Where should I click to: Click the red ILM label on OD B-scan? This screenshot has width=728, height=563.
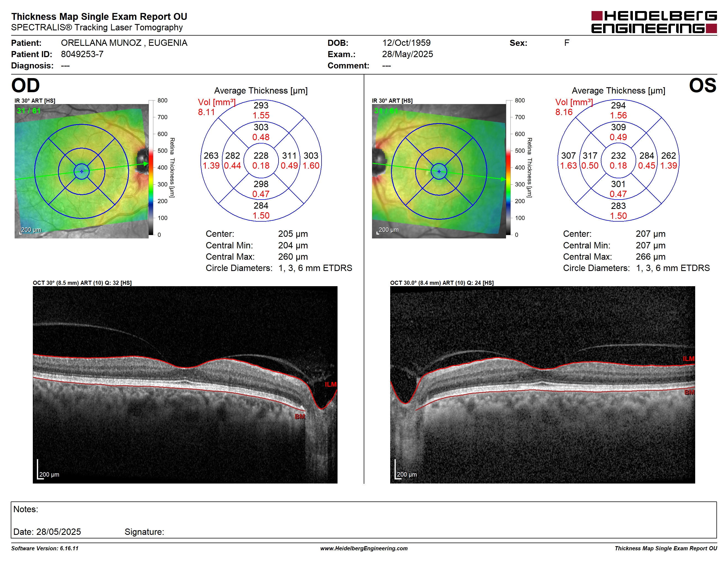331,384
